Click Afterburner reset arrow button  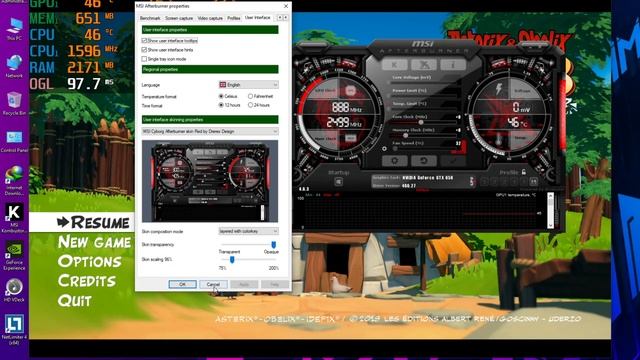click(424, 160)
